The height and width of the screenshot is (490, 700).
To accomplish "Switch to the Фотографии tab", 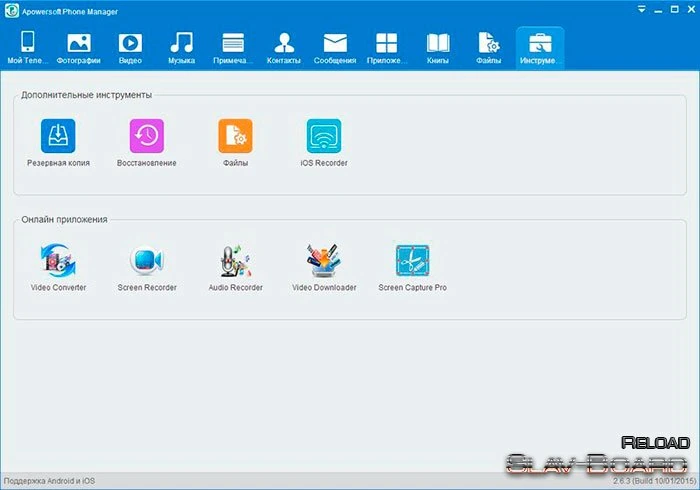I will point(79,48).
